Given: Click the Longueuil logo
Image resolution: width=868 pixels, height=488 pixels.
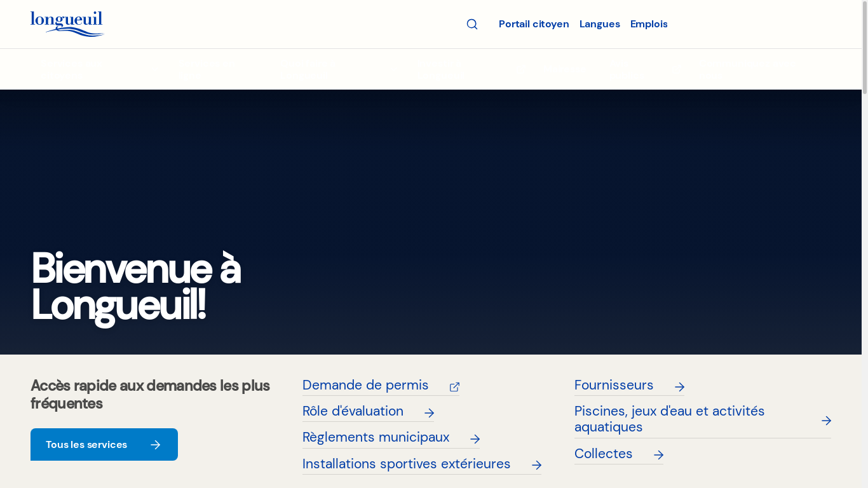Looking at the screenshot, I should [x=67, y=24].
